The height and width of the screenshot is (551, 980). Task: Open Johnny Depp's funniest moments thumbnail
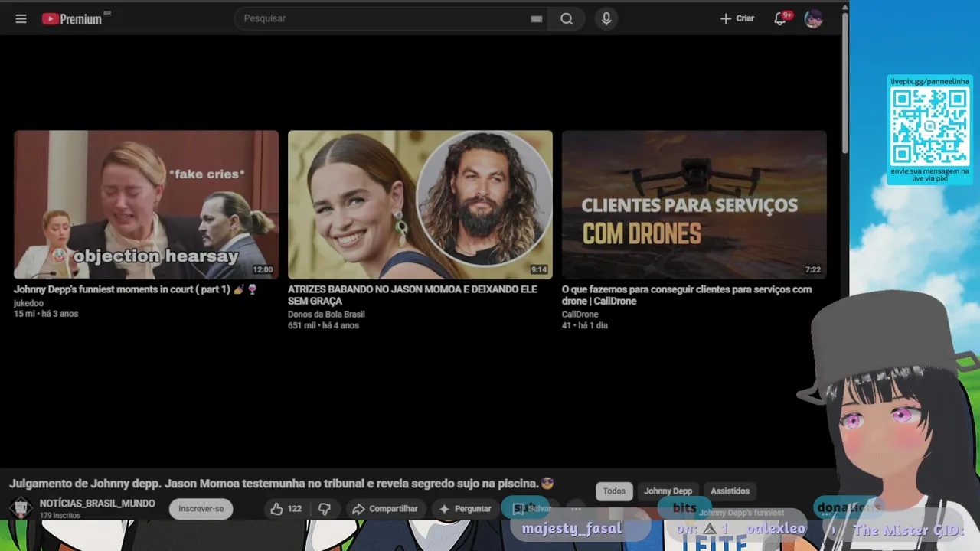pyautogui.click(x=146, y=204)
